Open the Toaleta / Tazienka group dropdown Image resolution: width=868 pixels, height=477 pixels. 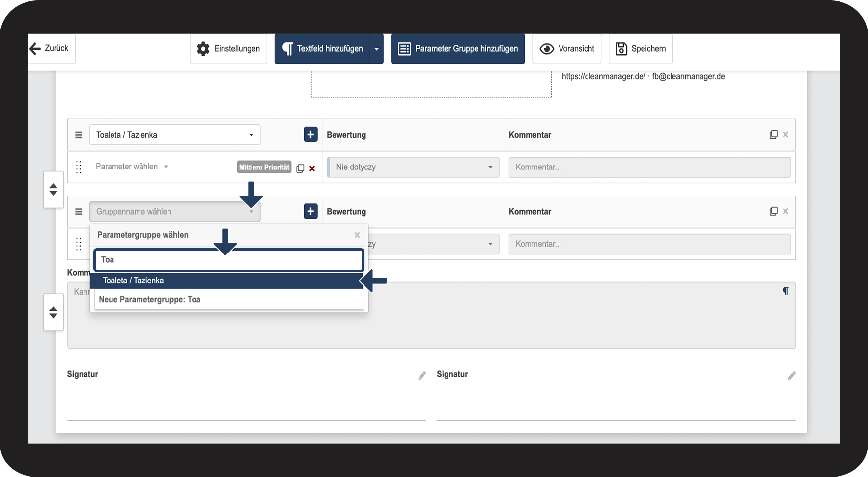coord(175,135)
